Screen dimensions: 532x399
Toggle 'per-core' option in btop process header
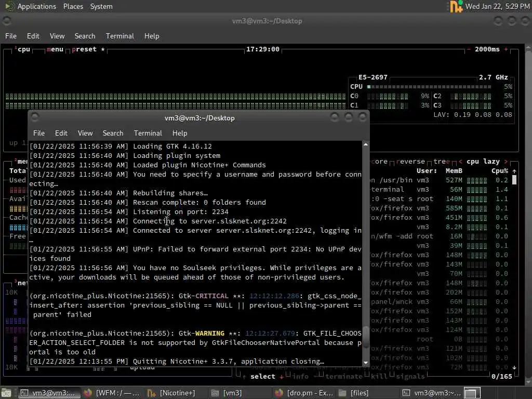[x=379, y=162]
